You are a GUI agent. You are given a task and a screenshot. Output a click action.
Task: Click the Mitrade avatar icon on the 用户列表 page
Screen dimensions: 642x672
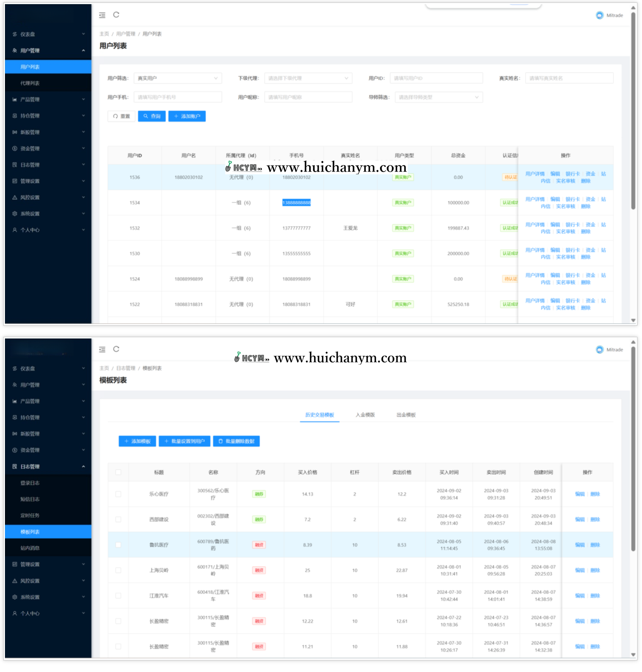coord(599,15)
